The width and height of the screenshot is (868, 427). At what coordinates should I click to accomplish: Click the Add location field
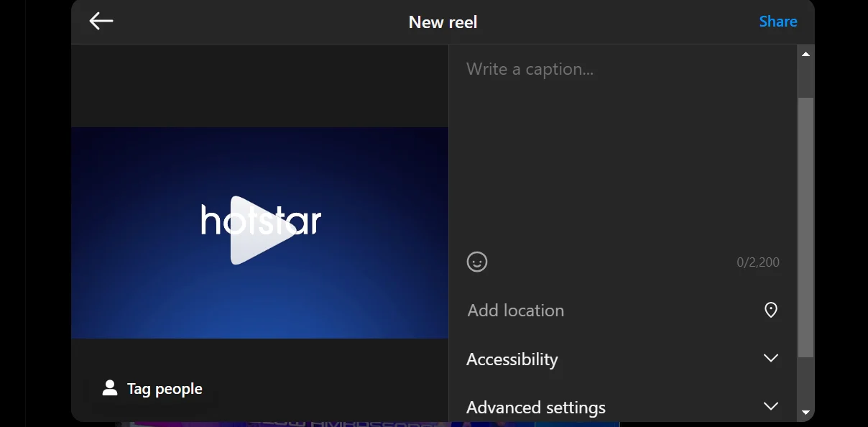[623, 311]
